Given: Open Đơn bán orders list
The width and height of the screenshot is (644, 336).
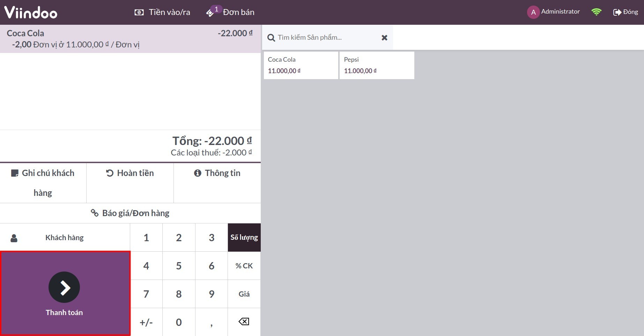Looking at the screenshot, I should (231, 12).
